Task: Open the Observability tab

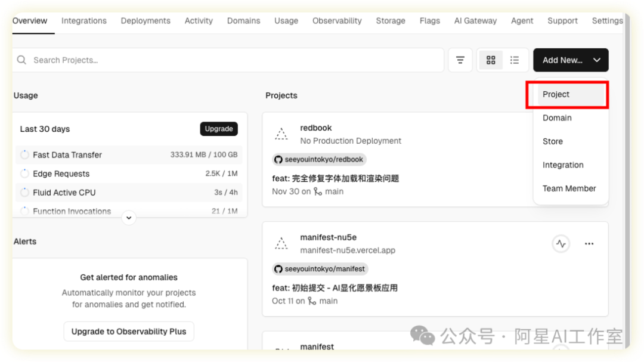Action: click(337, 21)
